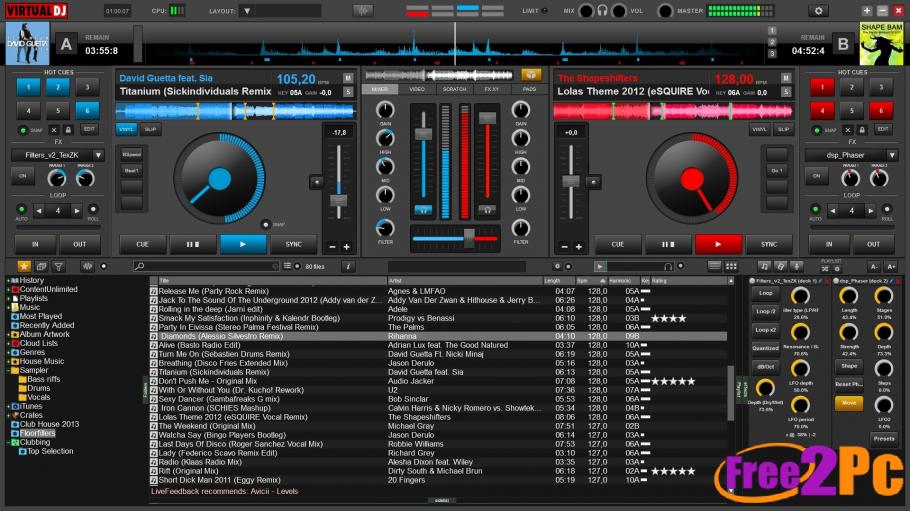Click the prelisten headphones icon
Screen dimensions: 910x511
(x=668, y=267)
